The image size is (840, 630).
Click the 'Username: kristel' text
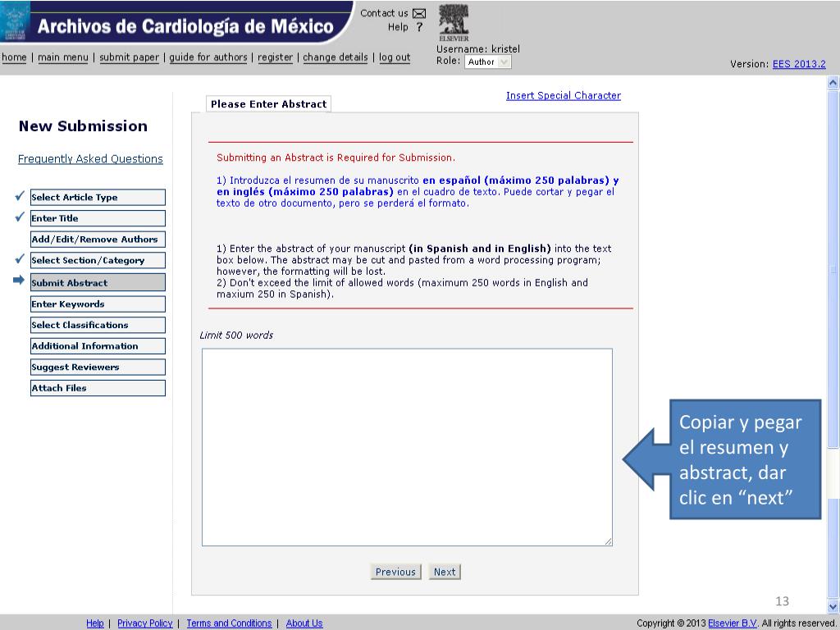click(x=478, y=48)
